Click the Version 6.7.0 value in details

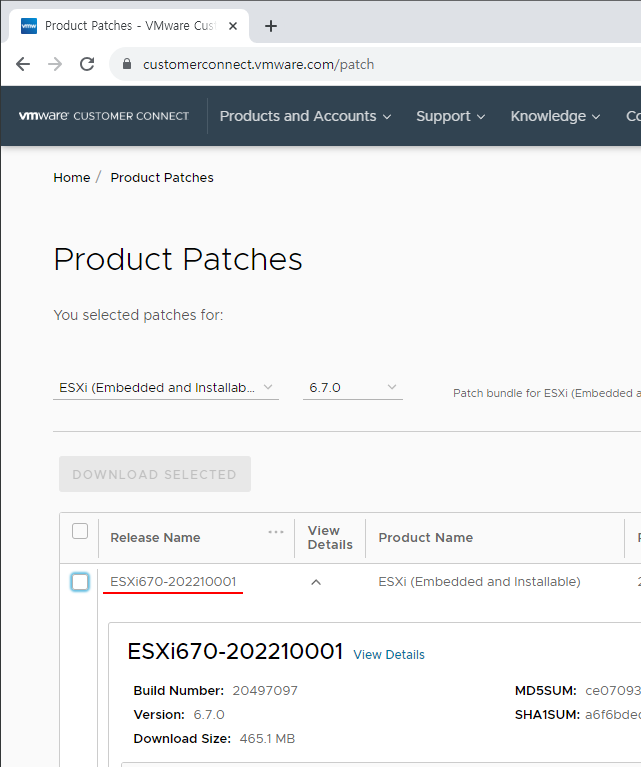pos(209,715)
